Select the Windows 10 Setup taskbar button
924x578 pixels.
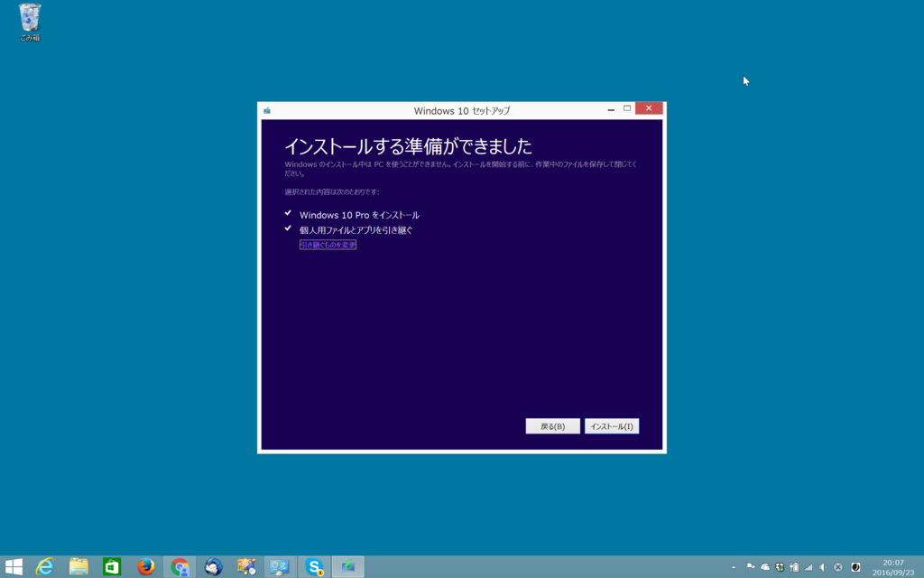348,567
